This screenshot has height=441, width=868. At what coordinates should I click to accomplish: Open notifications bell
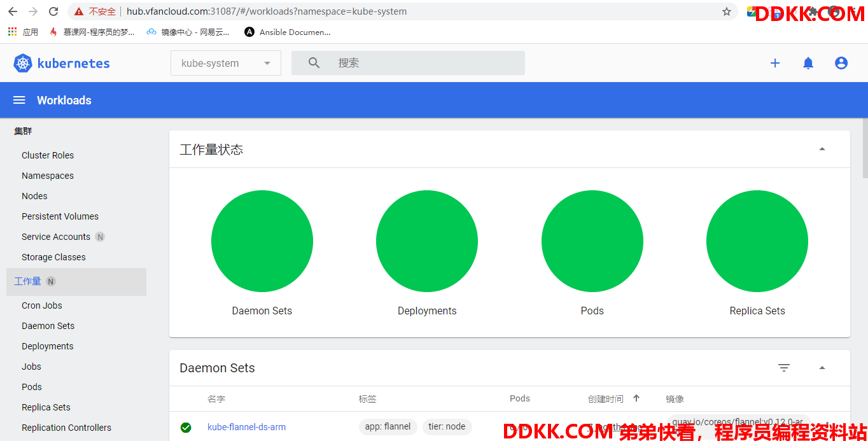click(x=808, y=63)
